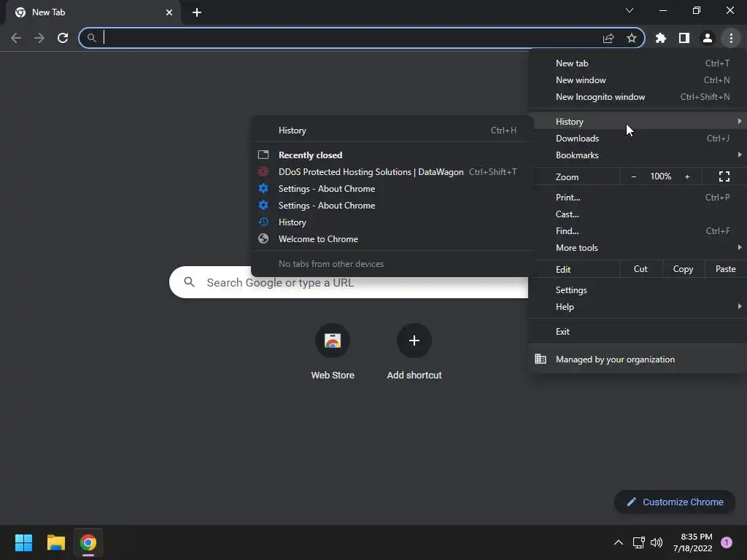Open full History page with Ctrl+H entry
The width and height of the screenshot is (747, 560).
tap(391, 131)
